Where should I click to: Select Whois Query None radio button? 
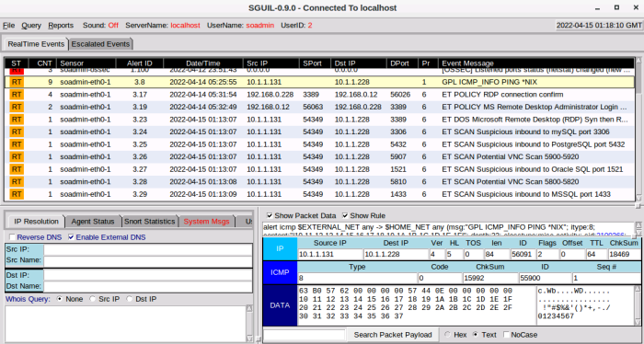tap(60, 299)
